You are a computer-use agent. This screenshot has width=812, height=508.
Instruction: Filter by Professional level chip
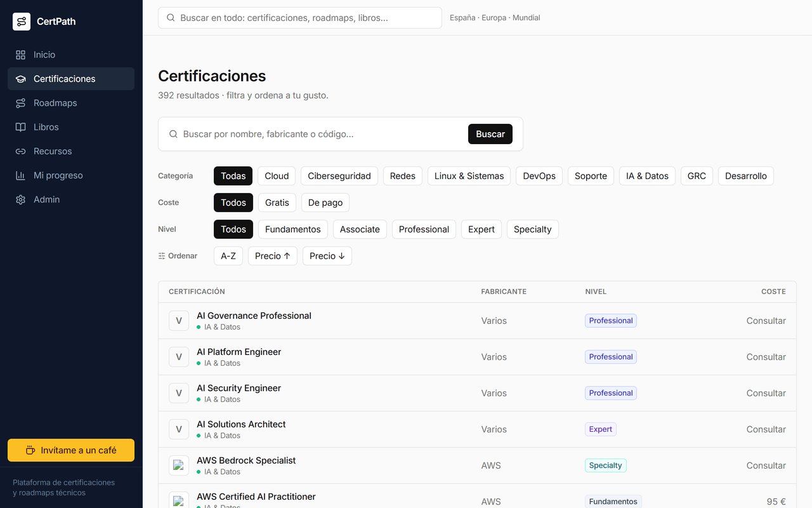point(424,229)
